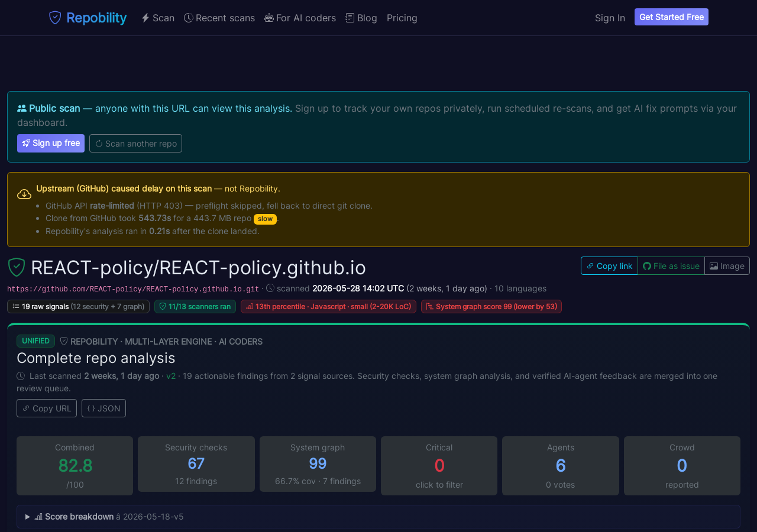Click the Complete repo analysis heading
Image resolution: width=757 pixels, height=532 pixels.
click(x=96, y=358)
